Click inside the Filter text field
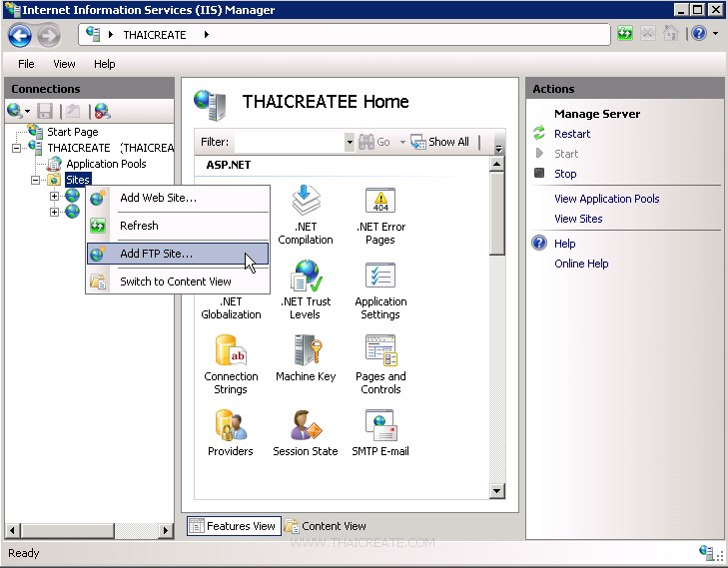 point(289,143)
